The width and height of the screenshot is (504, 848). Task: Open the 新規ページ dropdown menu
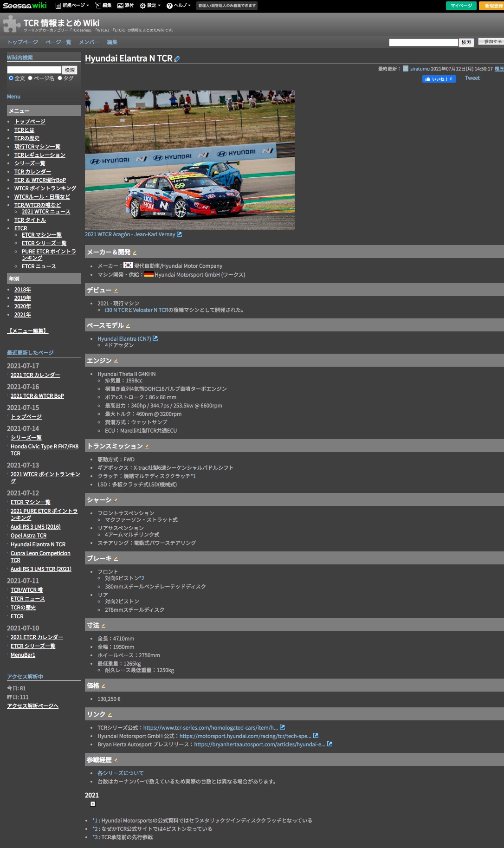[72, 6]
